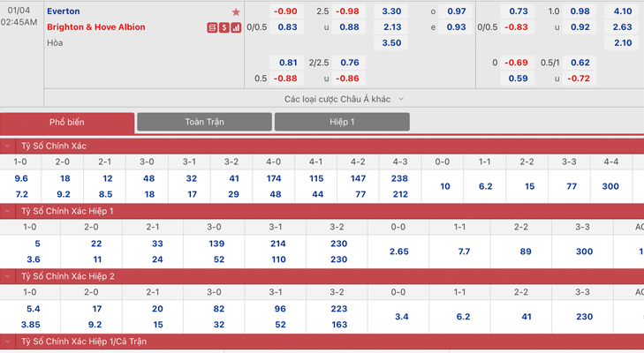Bet full-time 4-1 score at 115
Image resolution: width=644 pixels, height=353 pixels.
click(316, 178)
